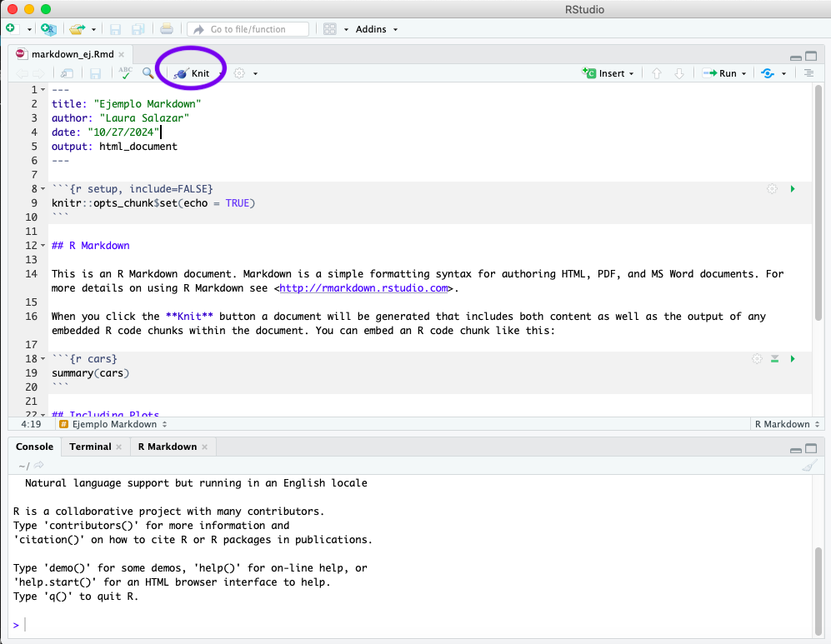Image resolution: width=831 pixels, height=644 pixels.
Task: Switch to the Terminal tab
Action: [x=89, y=447]
